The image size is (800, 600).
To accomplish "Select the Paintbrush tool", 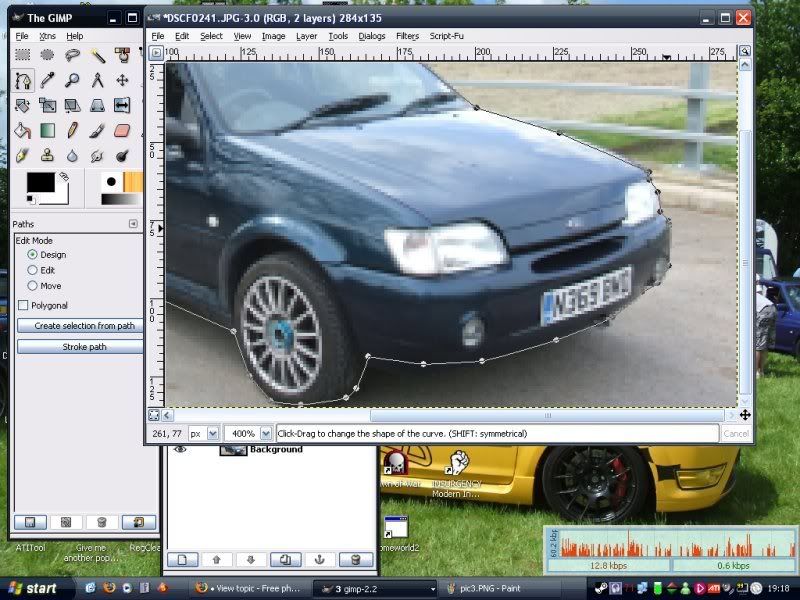I will pos(97,131).
